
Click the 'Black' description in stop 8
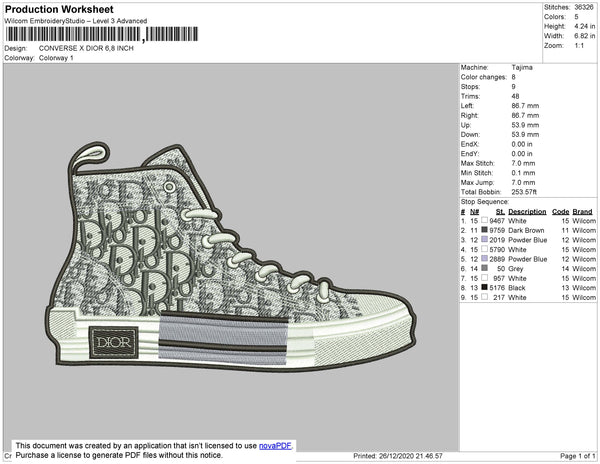pyautogui.click(x=517, y=288)
